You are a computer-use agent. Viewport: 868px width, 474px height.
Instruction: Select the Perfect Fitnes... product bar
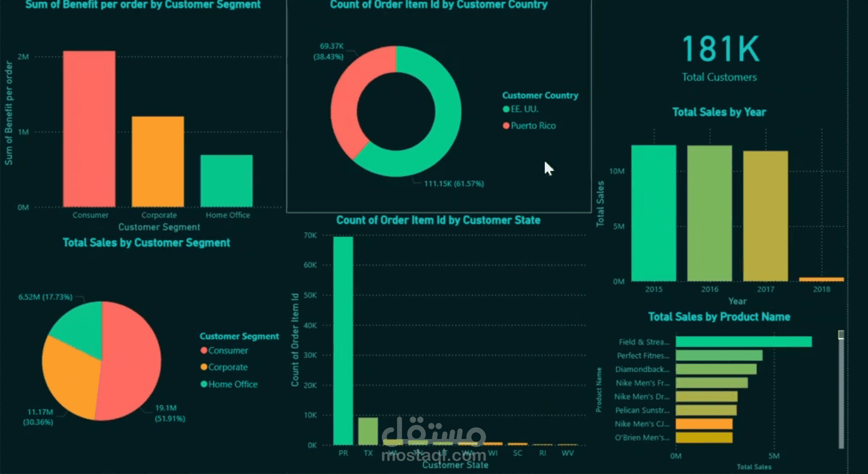click(719, 355)
